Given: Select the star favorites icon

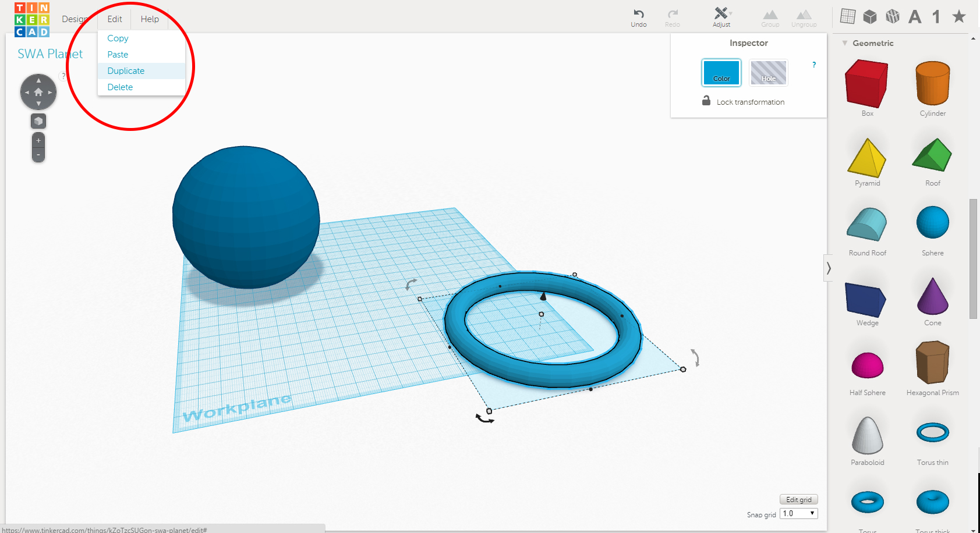Looking at the screenshot, I should (959, 16).
